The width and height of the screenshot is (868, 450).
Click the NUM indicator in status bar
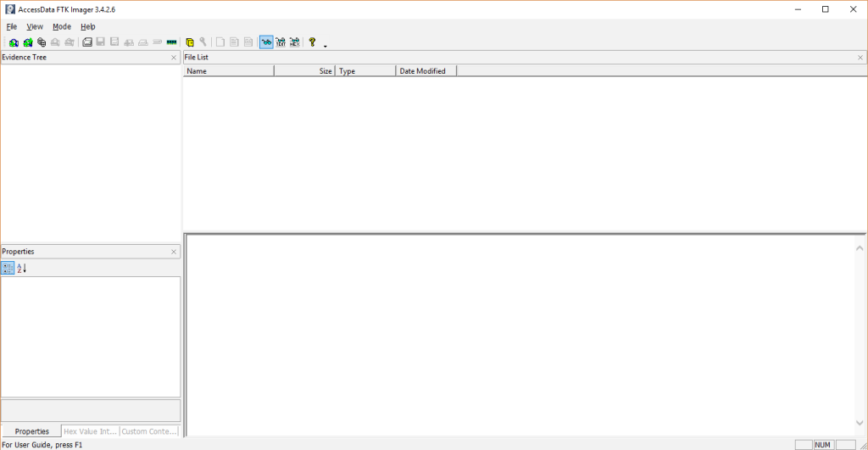pyautogui.click(x=823, y=445)
